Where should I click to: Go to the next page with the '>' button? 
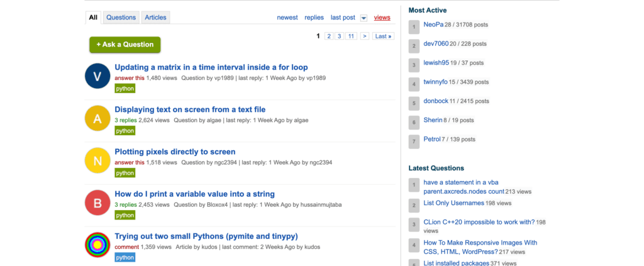click(364, 36)
